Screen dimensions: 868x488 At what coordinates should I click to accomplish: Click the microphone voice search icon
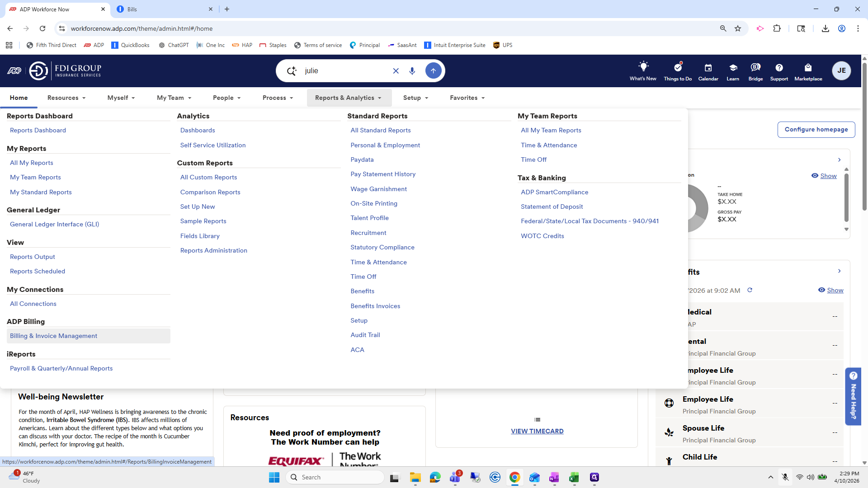pos(412,71)
